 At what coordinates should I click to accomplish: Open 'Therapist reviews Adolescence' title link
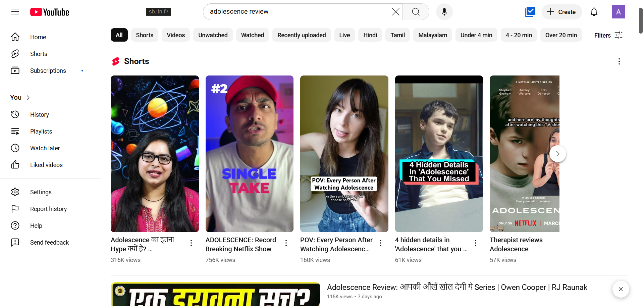point(516,245)
